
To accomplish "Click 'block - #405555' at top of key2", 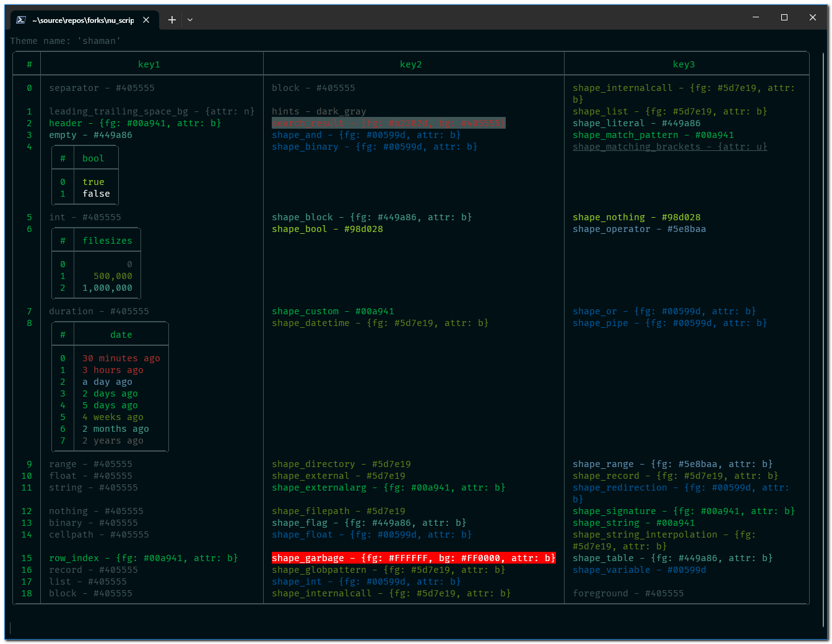I will tap(314, 88).
